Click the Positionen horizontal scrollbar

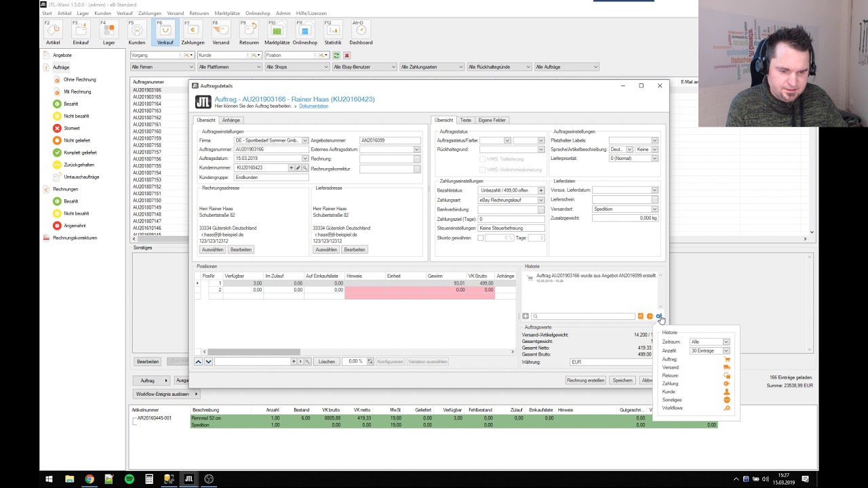click(254, 352)
